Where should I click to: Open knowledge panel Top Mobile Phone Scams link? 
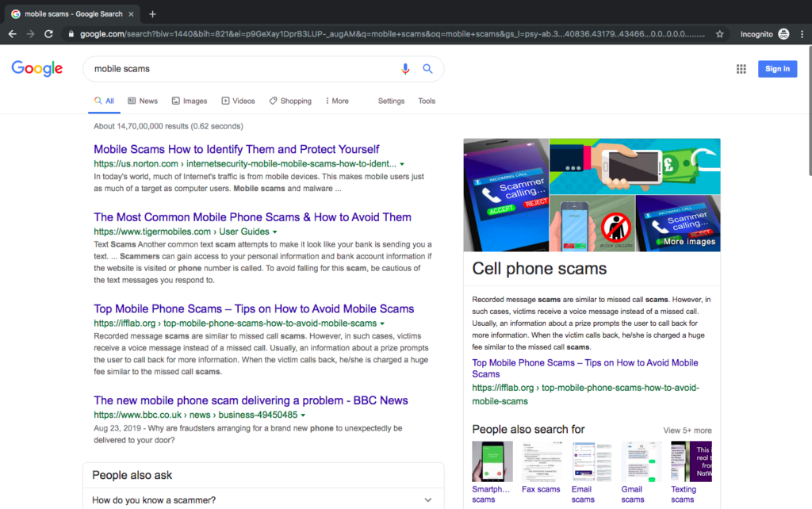tap(584, 368)
